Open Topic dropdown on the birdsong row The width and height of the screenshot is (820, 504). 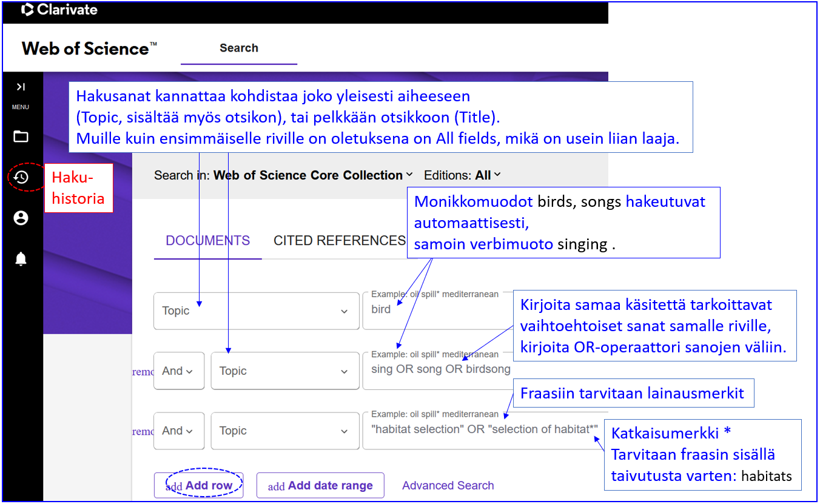(285, 371)
